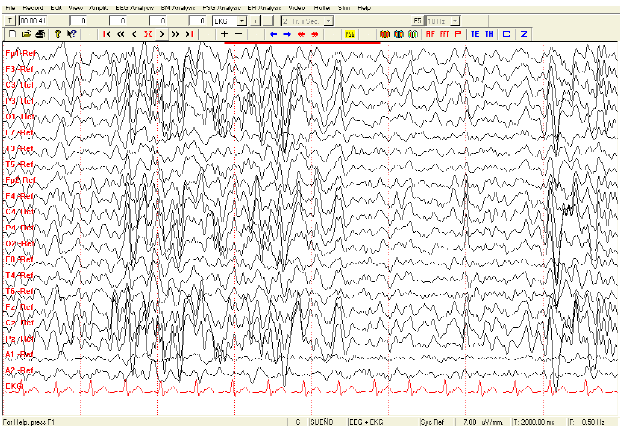Select the F4-Ref channel label

tap(19, 196)
